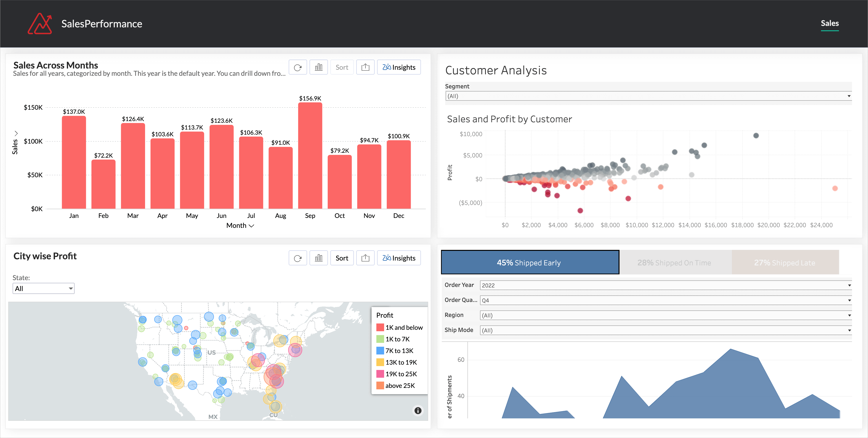868x438 pixels.
Task: Expand the Month axis drill-down chevron
Action: [251, 226]
